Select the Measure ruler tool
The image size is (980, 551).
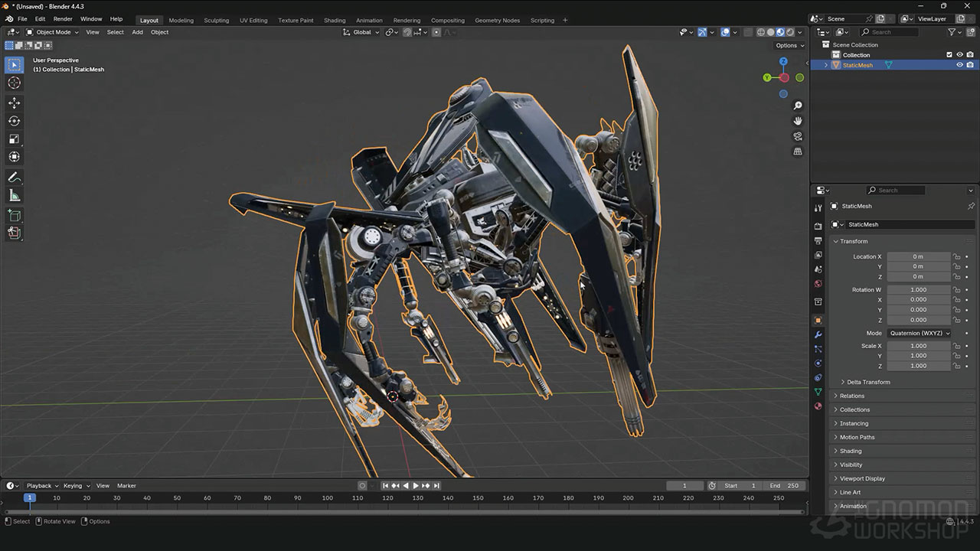[x=14, y=196]
